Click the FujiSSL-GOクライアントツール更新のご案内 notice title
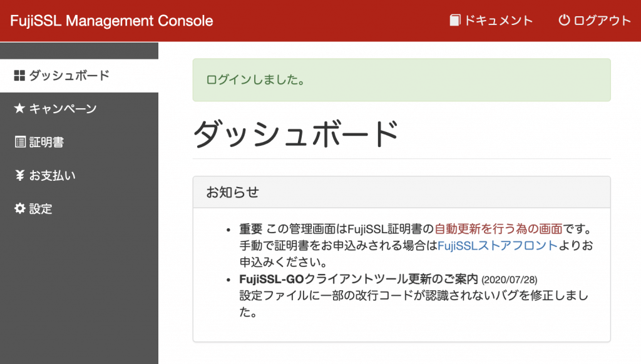This screenshot has height=364, width=641. 359,279
